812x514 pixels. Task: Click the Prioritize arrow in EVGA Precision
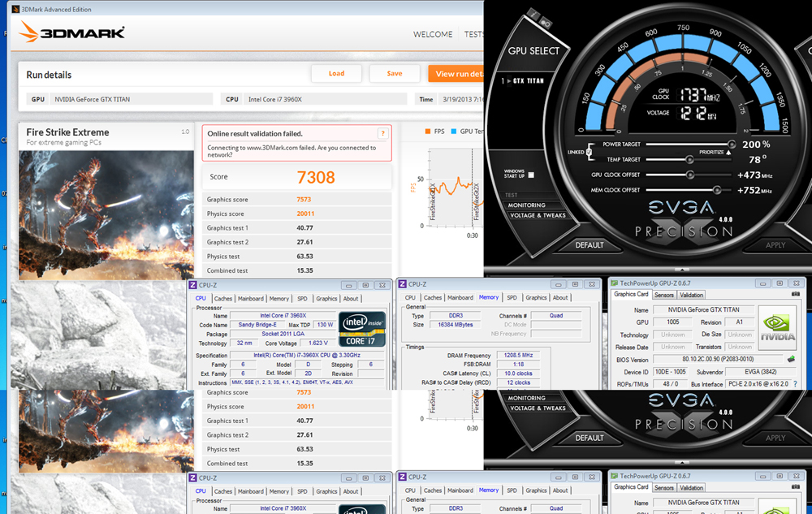(728, 153)
